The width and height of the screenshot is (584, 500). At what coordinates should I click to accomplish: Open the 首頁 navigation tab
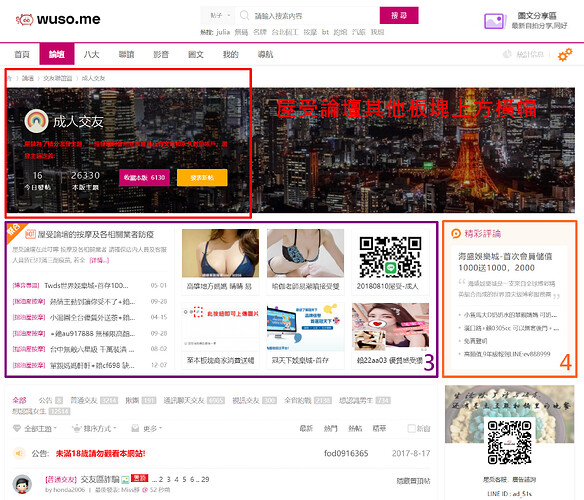22,54
